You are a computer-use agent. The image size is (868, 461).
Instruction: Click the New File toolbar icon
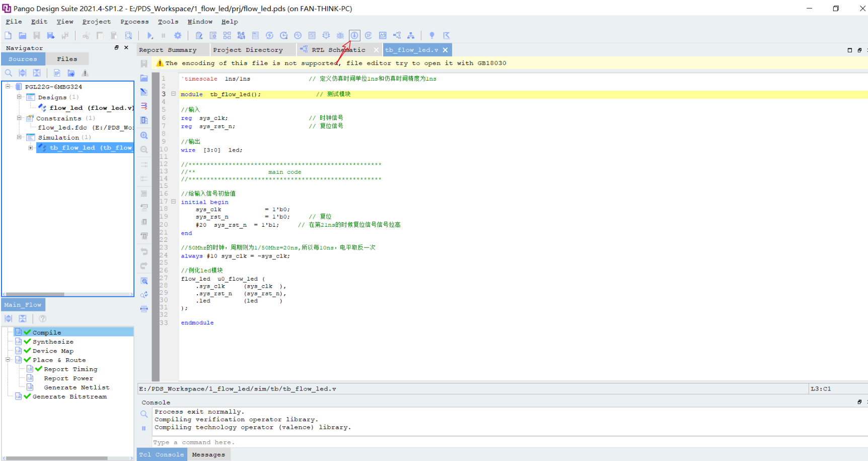(8, 35)
